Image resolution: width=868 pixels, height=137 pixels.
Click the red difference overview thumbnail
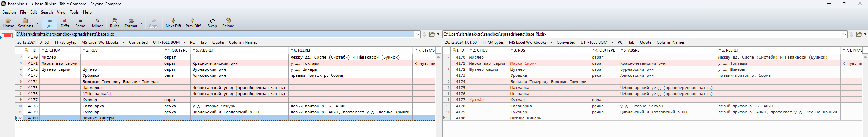(x=7, y=36)
